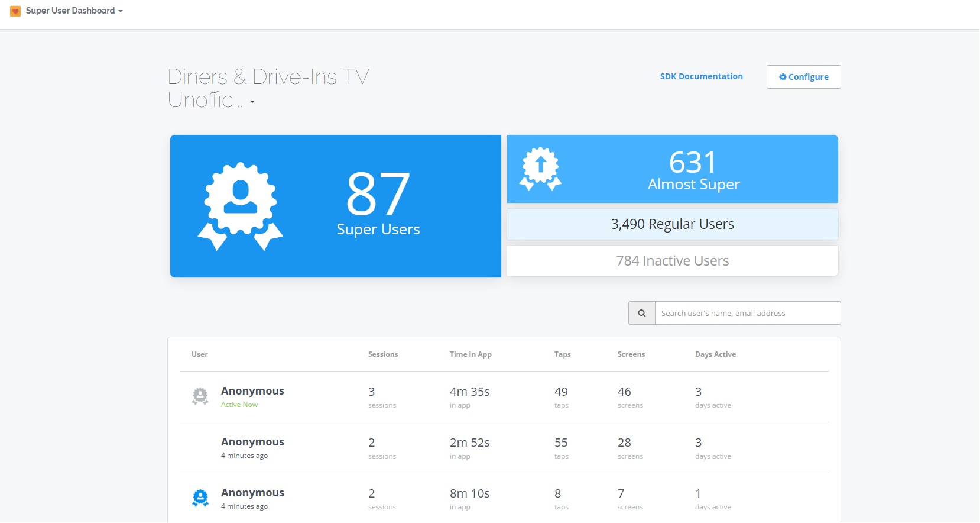The image size is (980, 523).
Task: Click the 4m 35s time in app value
Action: tap(470, 392)
